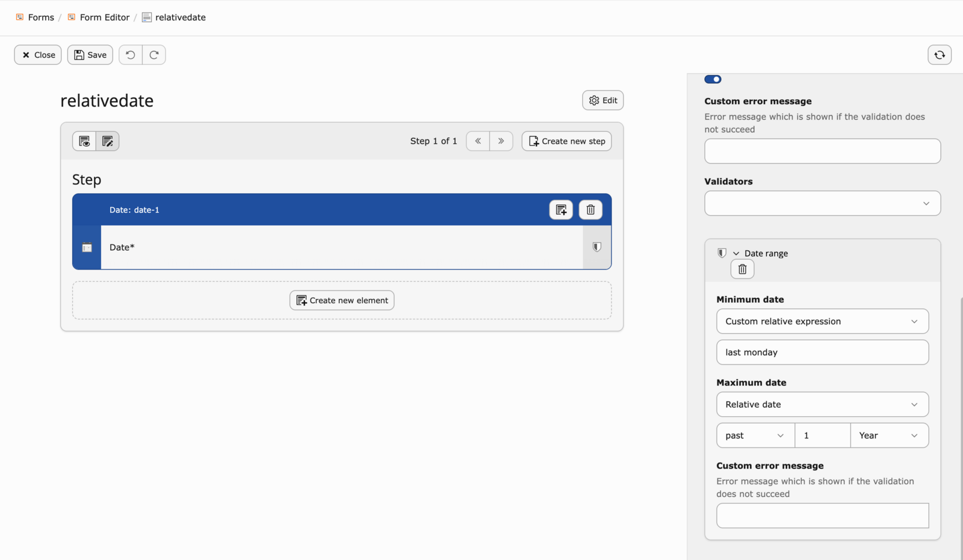Change the Year unit dropdown

coord(888,435)
